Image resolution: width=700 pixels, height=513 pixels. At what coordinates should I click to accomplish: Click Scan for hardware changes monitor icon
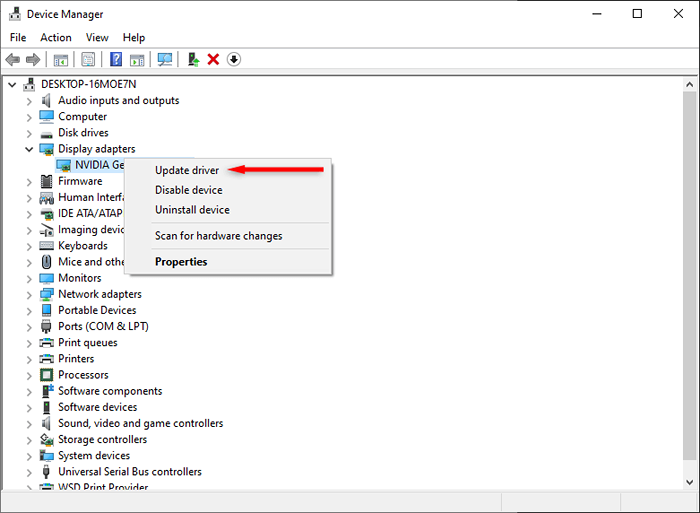point(165,59)
